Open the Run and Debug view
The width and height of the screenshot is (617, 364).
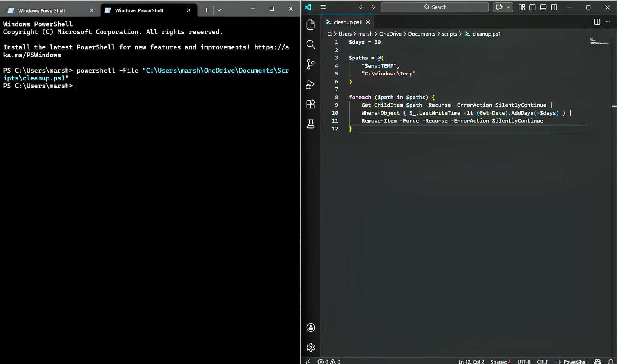tap(310, 84)
